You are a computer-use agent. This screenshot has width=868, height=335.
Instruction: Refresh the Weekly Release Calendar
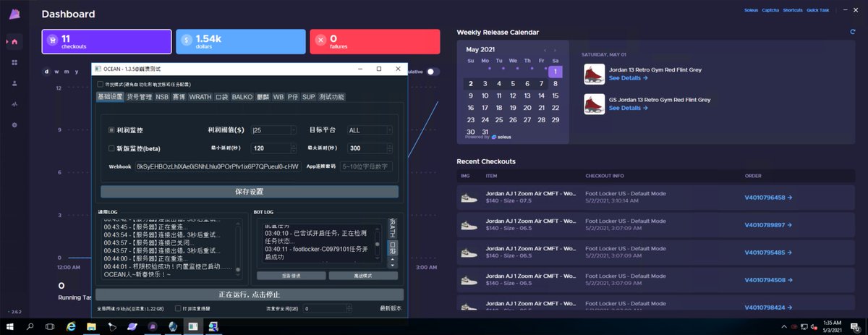pos(853,32)
